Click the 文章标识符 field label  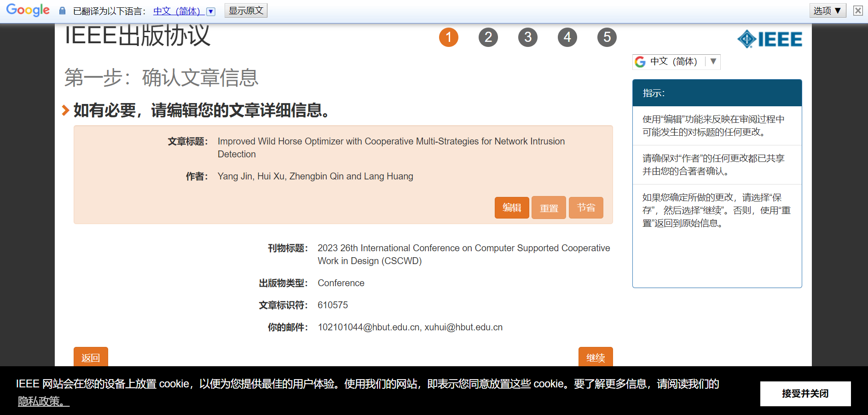(284, 305)
